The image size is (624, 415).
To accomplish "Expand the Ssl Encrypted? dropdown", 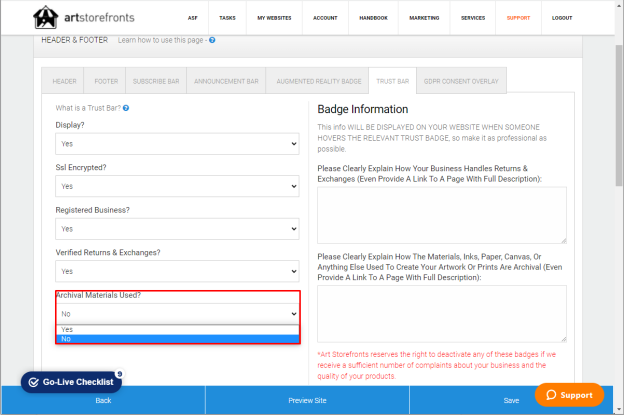I will (177, 186).
